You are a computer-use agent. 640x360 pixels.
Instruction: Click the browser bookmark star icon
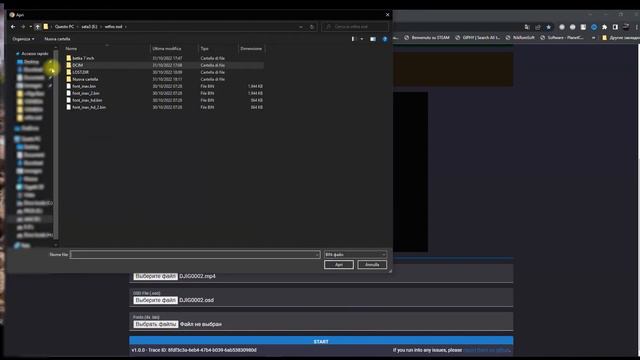549,27
